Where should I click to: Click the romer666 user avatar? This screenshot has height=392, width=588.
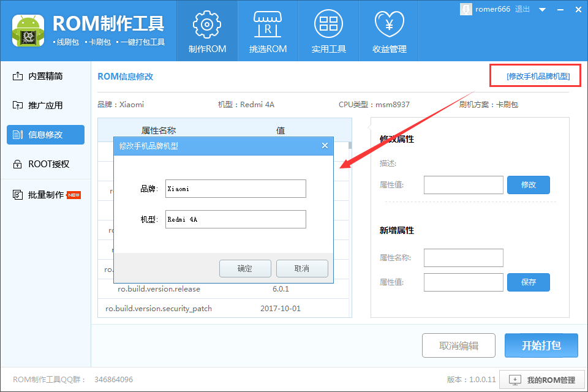pos(466,9)
